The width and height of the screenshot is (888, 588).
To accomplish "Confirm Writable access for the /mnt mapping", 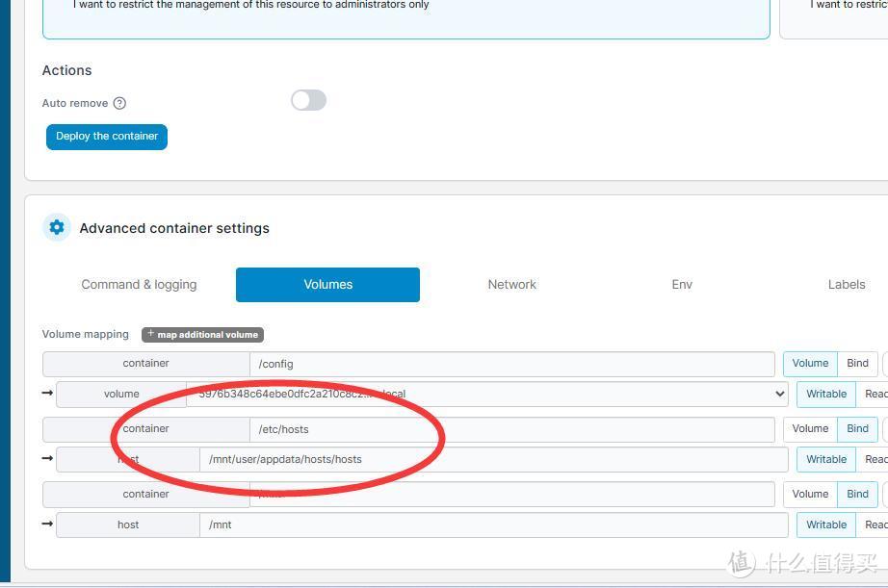I will pos(825,524).
